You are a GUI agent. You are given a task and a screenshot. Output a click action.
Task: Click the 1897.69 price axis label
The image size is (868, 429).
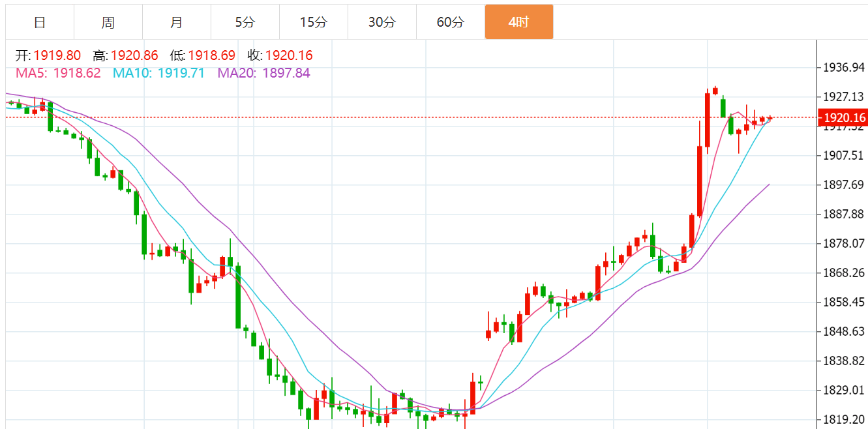coord(843,185)
